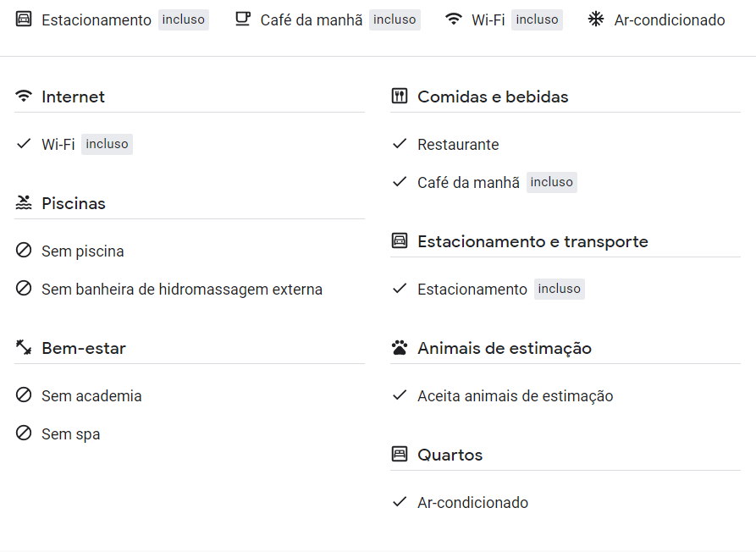Click the swimmer icon beside Piscinas
This screenshot has height=552, width=756.
[24, 202]
